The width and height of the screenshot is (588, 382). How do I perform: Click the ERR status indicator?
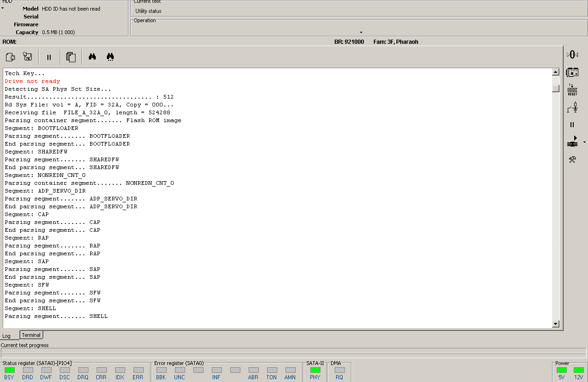tap(139, 370)
